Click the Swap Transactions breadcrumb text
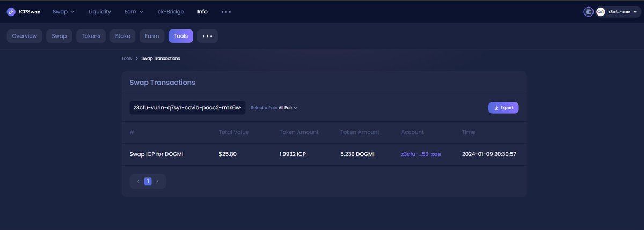This screenshot has height=230, width=644. point(160,58)
